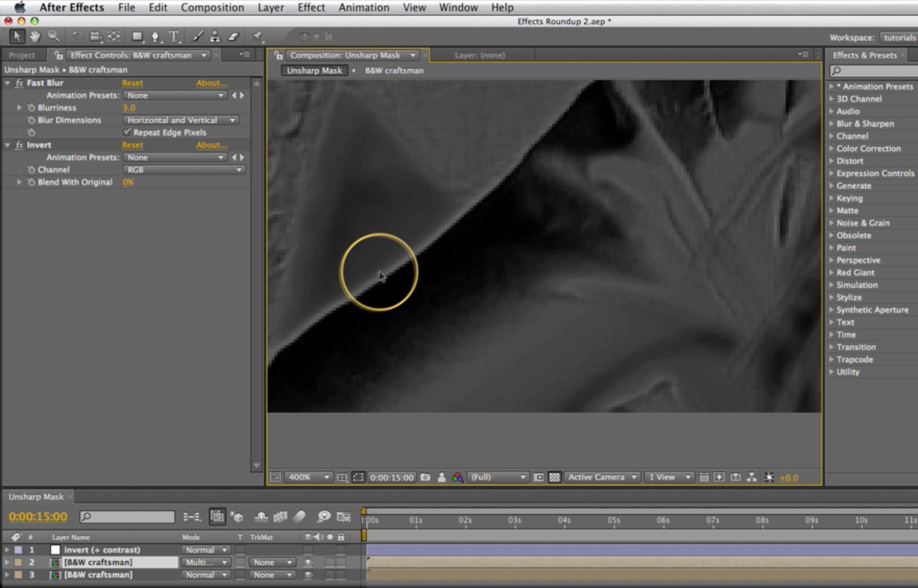The height and width of the screenshot is (588, 918).
Task: Toggle Transparency Grid in viewer
Action: click(554, 477)
